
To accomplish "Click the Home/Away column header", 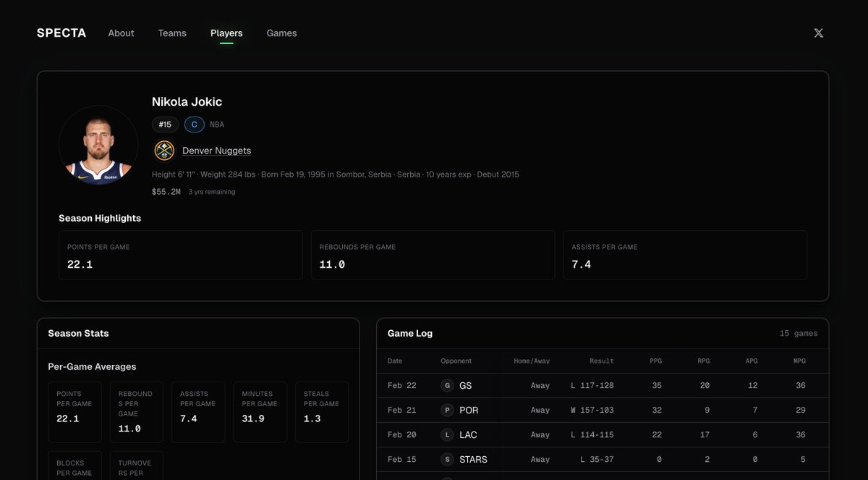I will [x=532, y=361].
